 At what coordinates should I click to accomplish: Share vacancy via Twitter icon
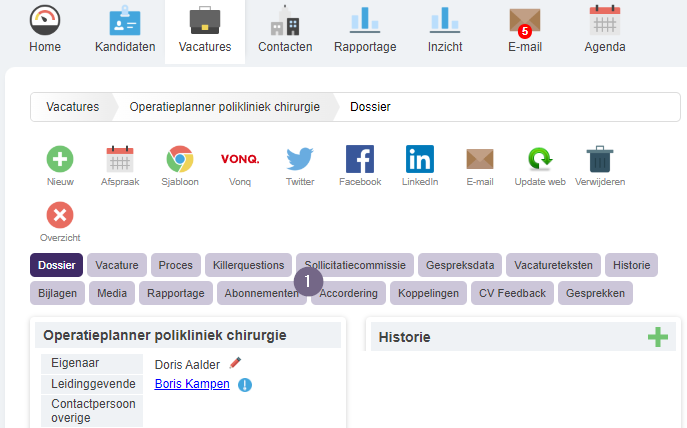(300, 159)
